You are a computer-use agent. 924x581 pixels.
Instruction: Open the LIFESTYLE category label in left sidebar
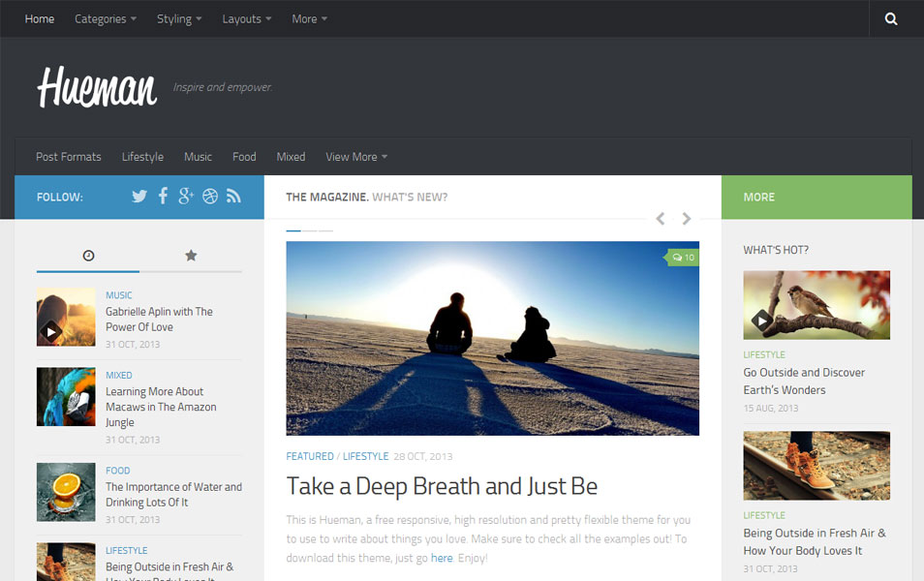click(x=127, y=550)
